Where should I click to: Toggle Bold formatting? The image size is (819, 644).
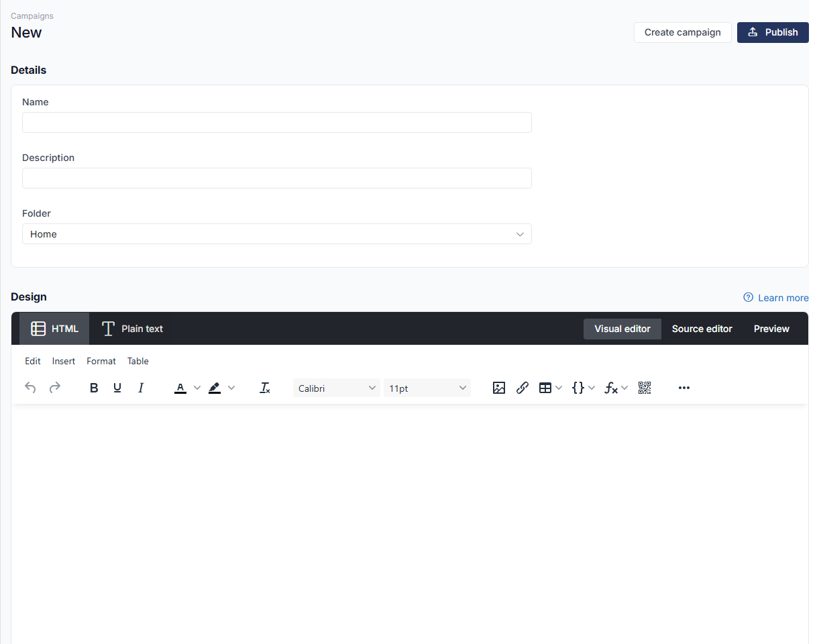point(94,388)
